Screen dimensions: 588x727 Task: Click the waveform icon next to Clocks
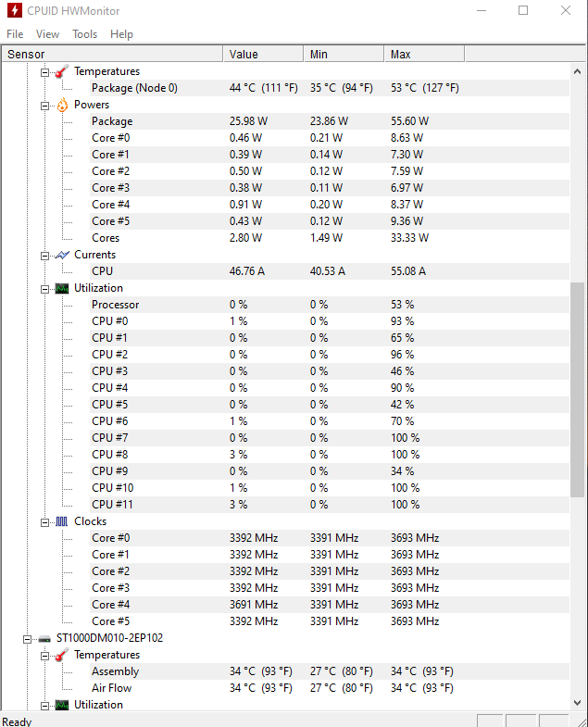click(62, 521)
